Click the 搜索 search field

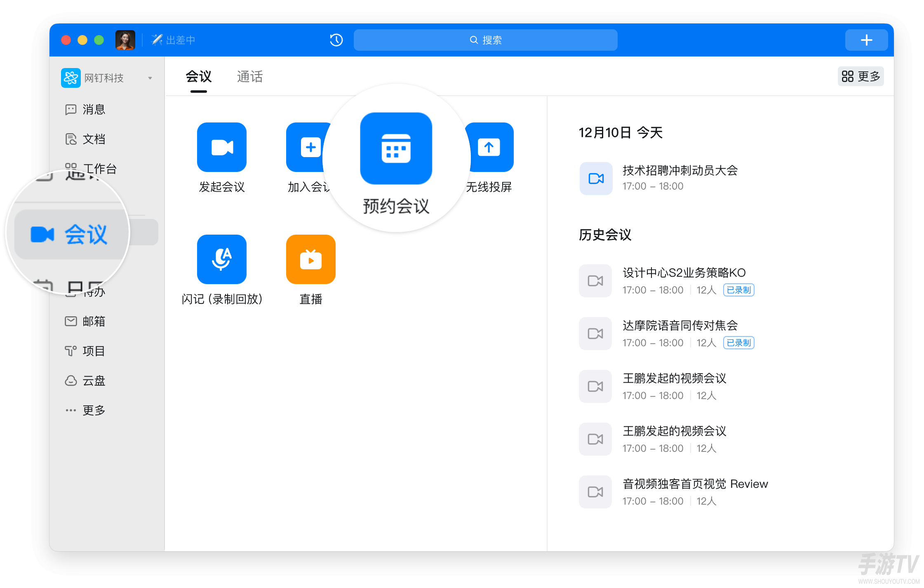tap(485, 40)
